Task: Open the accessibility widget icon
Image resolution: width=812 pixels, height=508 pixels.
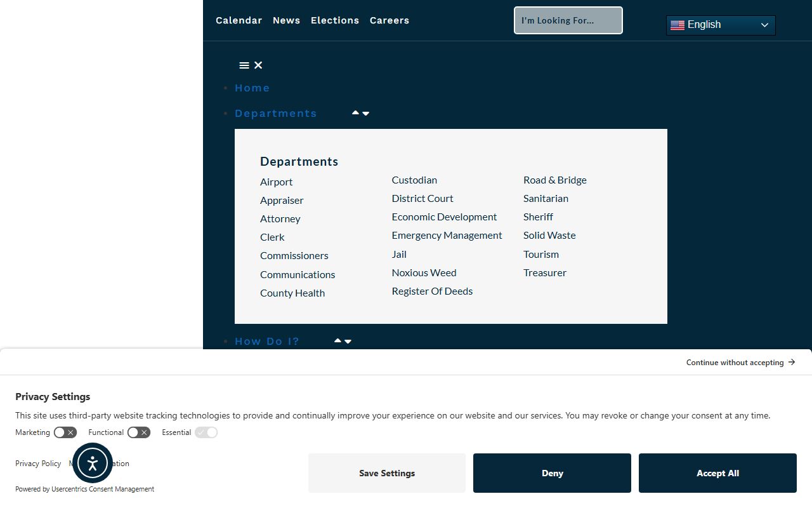Action: tap(93, 463)
